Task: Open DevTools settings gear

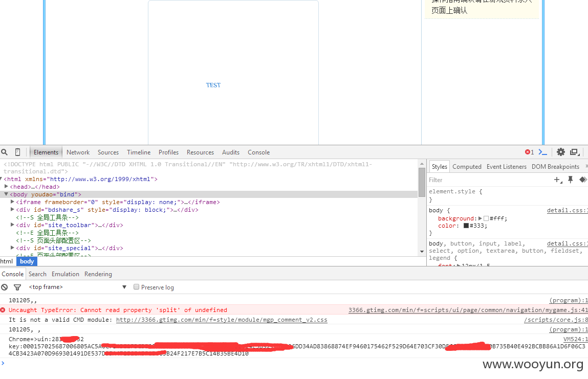Action: [x=561, y=152]
